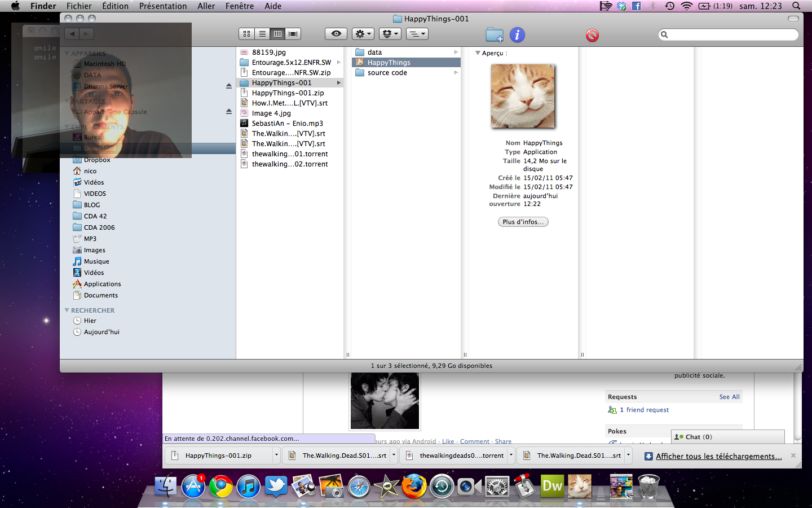Open the Présentation menu
Image resolution: width=812 pixels, height=508 pixels.
162,6
